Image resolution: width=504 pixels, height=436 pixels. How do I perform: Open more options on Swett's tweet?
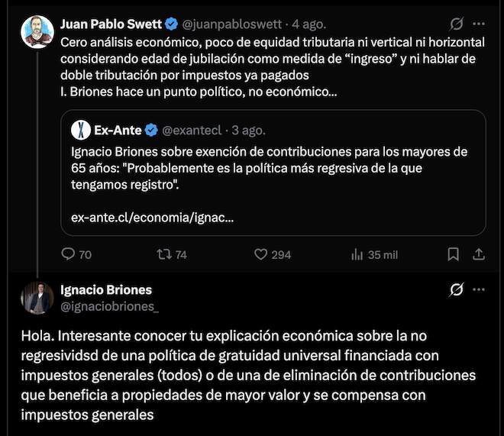click(x=479, y=24)
